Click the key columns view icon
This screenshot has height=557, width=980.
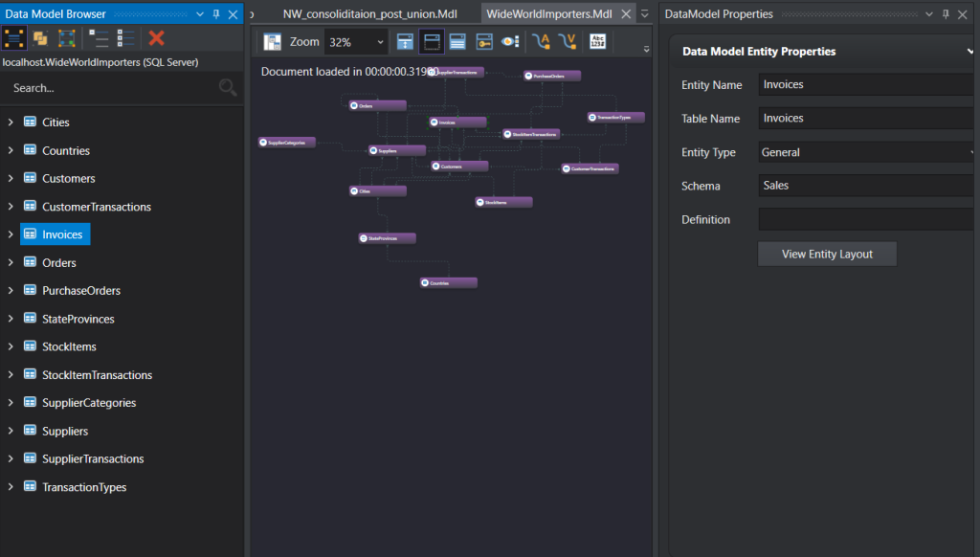[483, 42]
